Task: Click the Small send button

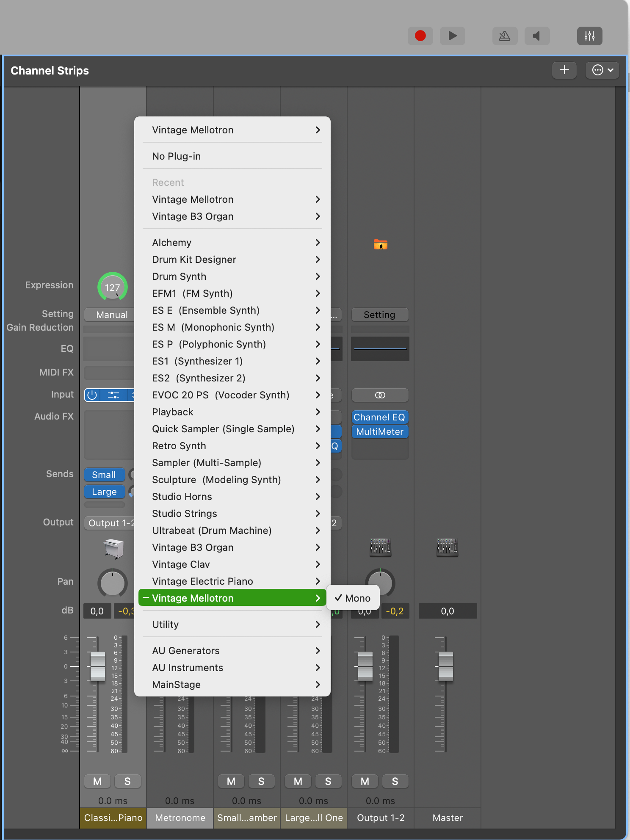Action: (x=105, y=475)
